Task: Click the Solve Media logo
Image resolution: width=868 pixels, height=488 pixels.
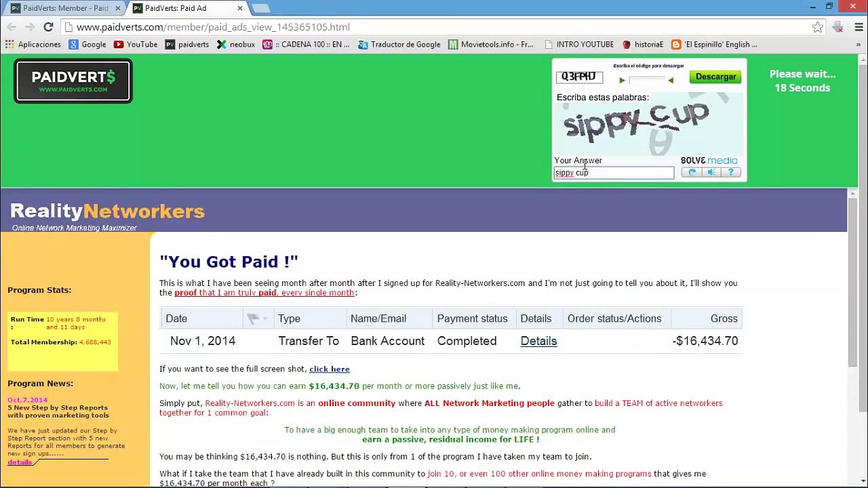Action: 709,161
